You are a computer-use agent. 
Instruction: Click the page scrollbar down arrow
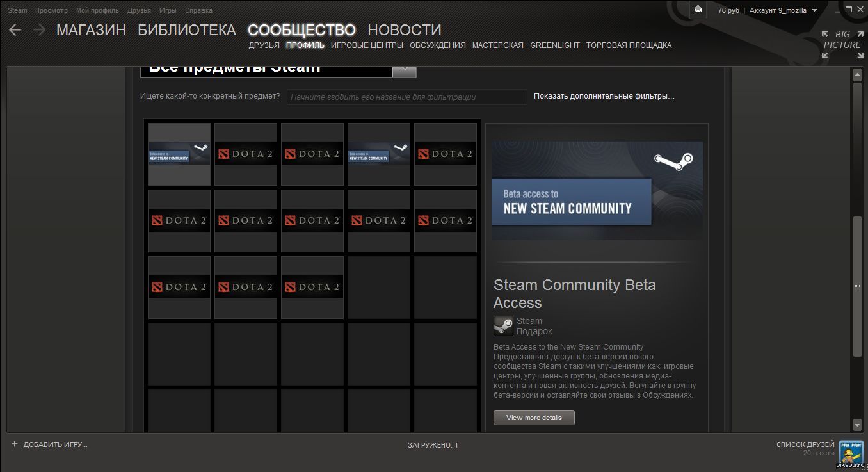(x=858, y=425)
